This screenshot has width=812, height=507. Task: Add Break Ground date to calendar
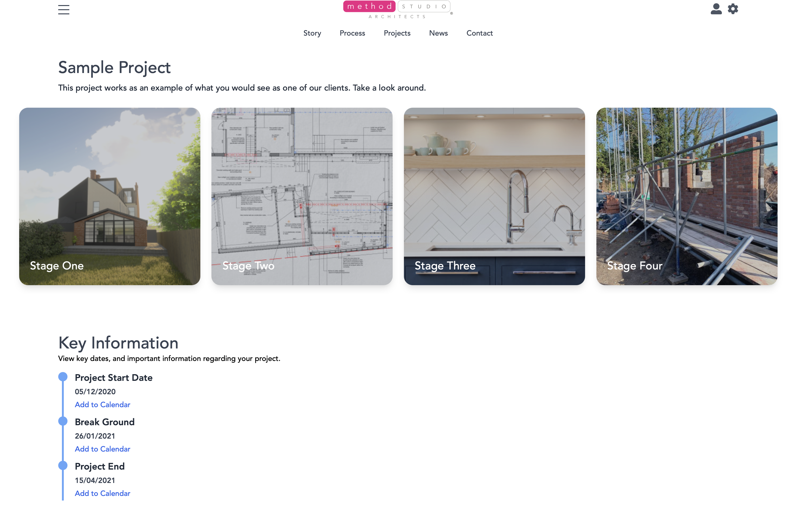click(103, 449)
